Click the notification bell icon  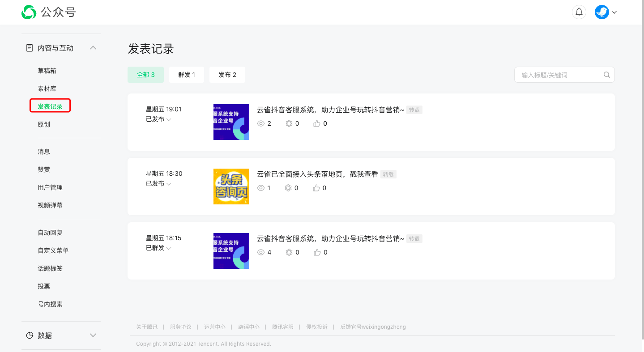tap(579, 12)
